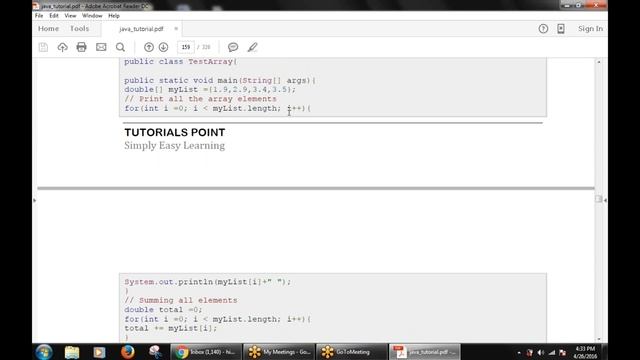Open the View menu
Screen dimensions: 640x360
70,16
